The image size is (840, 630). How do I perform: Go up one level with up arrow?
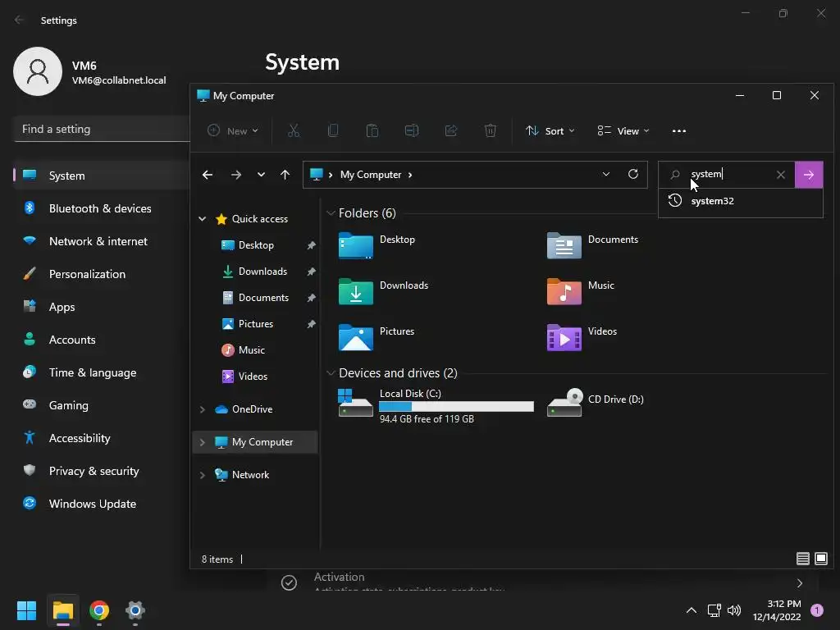(x=285, y=175)
